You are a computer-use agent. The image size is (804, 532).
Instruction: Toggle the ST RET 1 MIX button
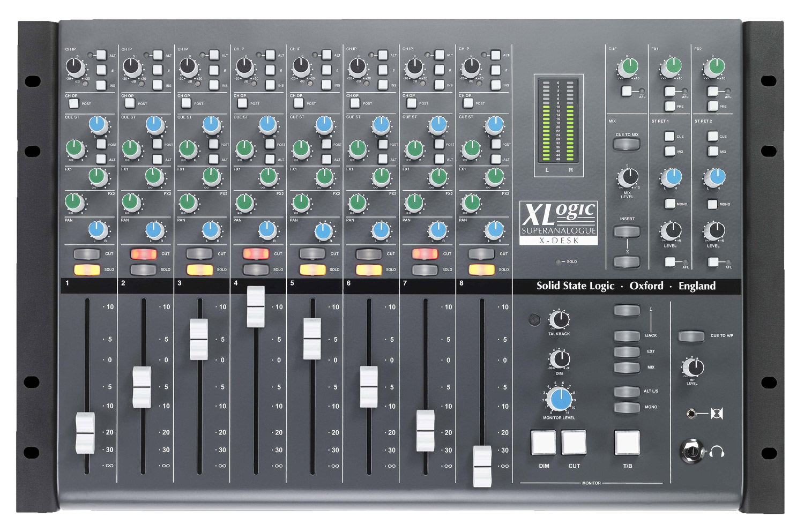pos(669,151)
